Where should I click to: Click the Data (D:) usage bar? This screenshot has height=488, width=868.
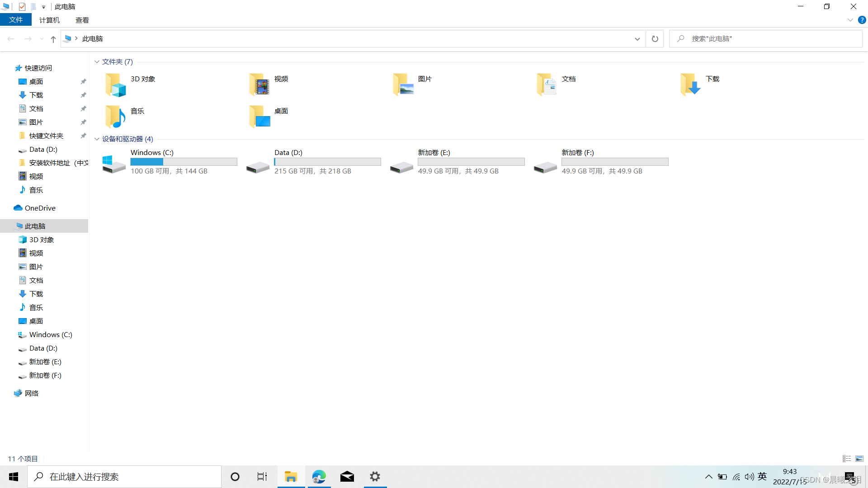[327, 162]
